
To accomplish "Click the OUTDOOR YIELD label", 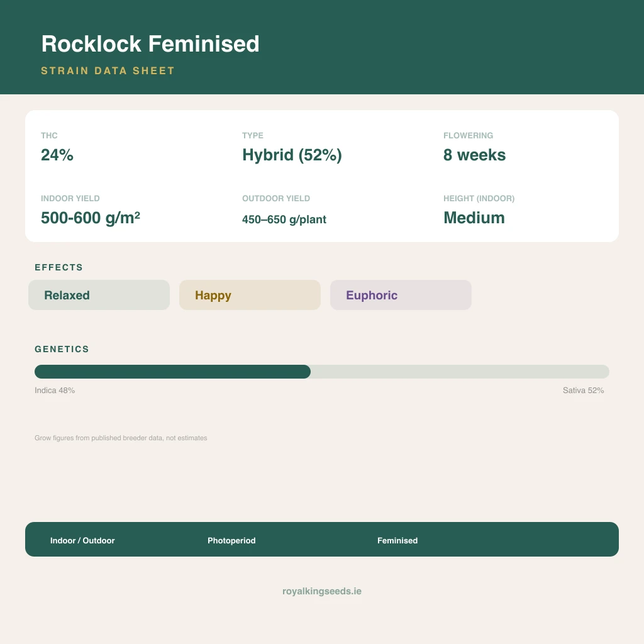I will 276,198.
